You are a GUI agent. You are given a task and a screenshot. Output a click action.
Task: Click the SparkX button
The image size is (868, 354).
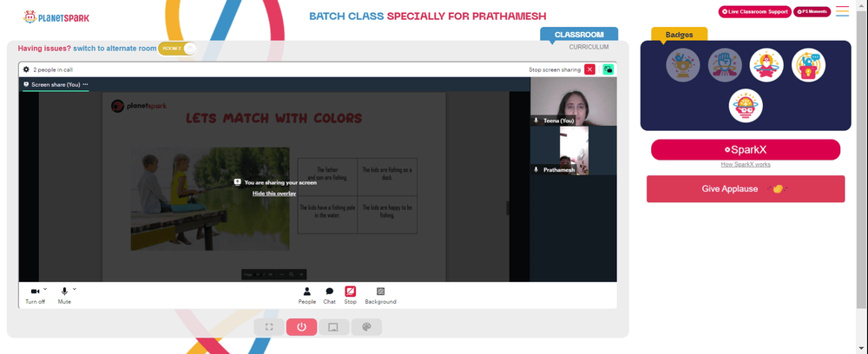click(x=746, y=150)
